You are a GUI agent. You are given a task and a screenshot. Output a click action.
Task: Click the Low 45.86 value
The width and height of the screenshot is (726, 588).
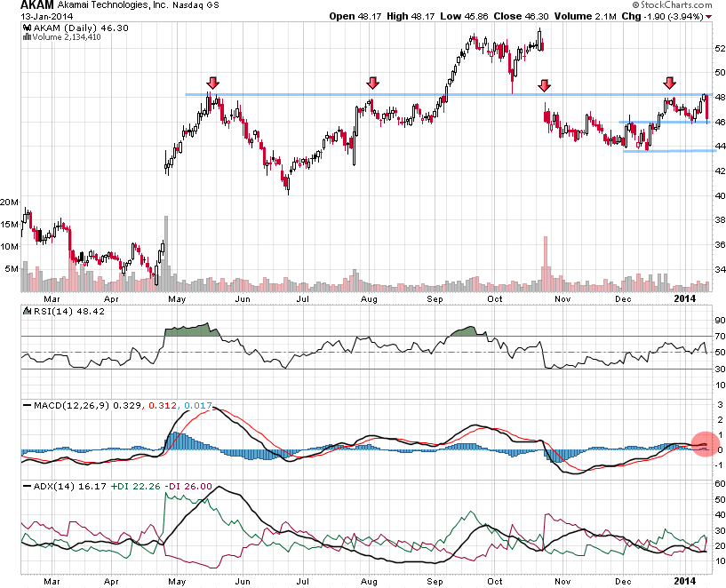point(464,16)
